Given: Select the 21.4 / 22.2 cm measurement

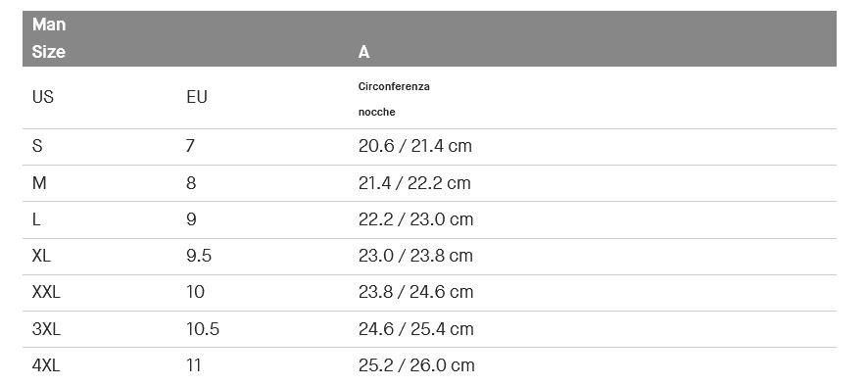Looking at the screenshot, I should 414,183.
